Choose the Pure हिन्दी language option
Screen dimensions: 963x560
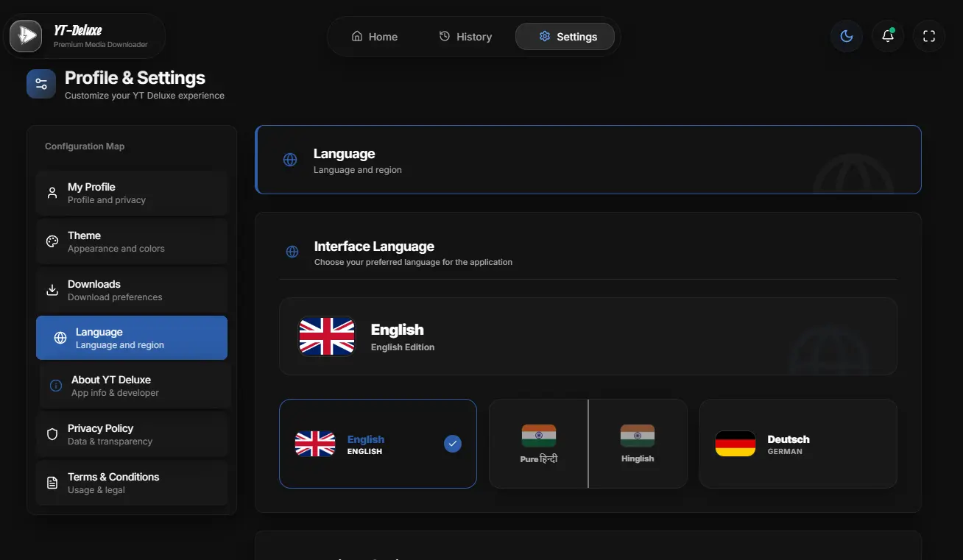click(x=539, y=444)
